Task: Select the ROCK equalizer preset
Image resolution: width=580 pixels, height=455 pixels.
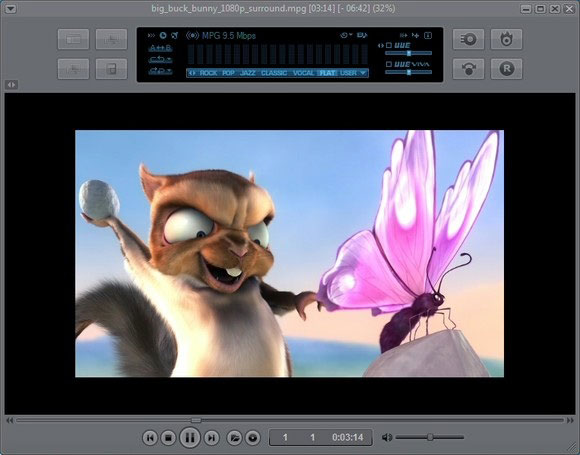Action: (x=208, y=73)
